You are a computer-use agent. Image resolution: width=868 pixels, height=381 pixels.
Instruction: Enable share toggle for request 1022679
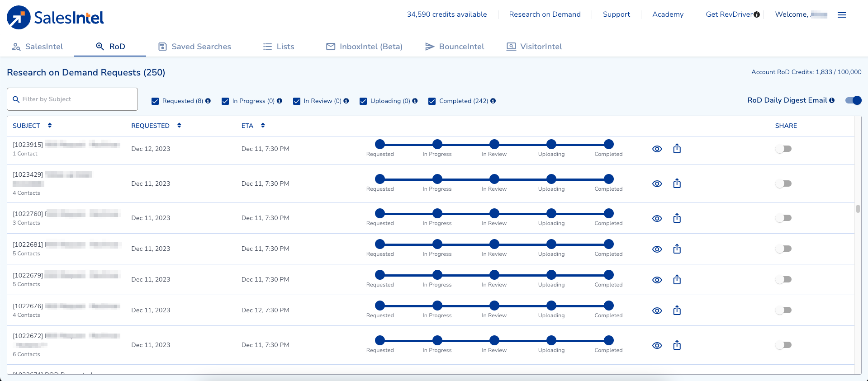[x=783, y=279]
